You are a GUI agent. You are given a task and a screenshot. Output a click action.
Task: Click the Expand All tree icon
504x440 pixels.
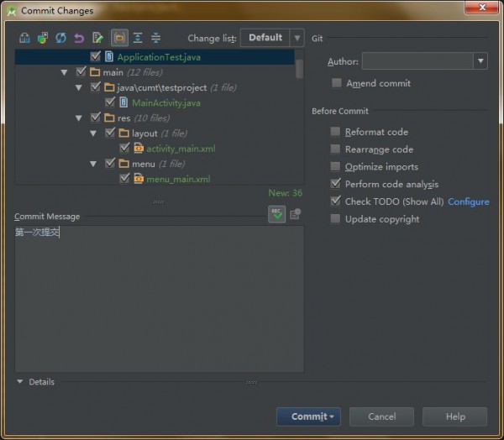click(x=138, y=38)
